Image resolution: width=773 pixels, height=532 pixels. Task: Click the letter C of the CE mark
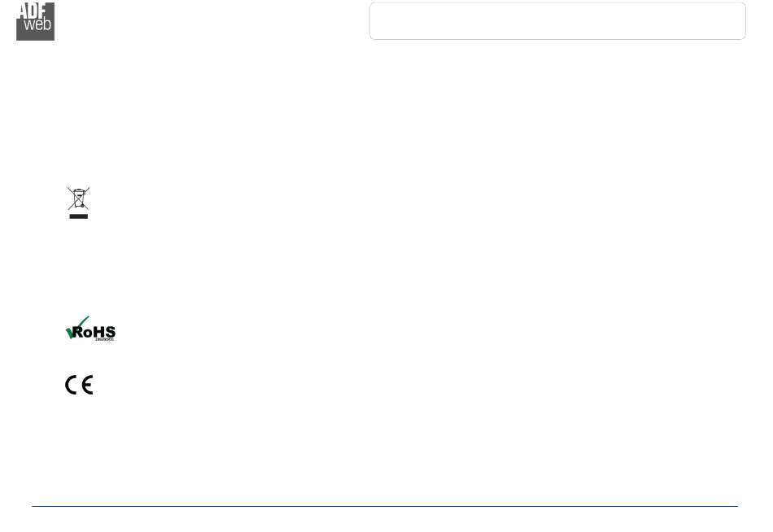point(72,385)
